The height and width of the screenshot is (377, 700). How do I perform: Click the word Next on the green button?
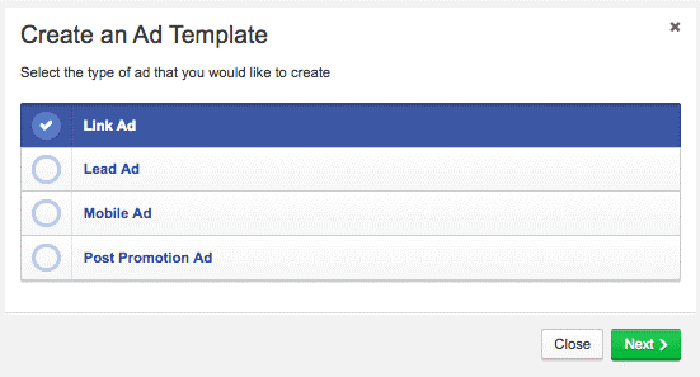coord(639,344)
